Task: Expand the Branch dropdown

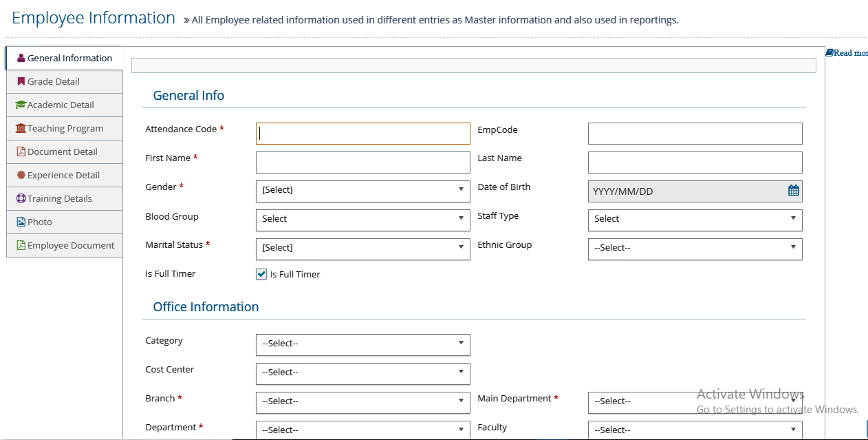Action: coord(363,403)
